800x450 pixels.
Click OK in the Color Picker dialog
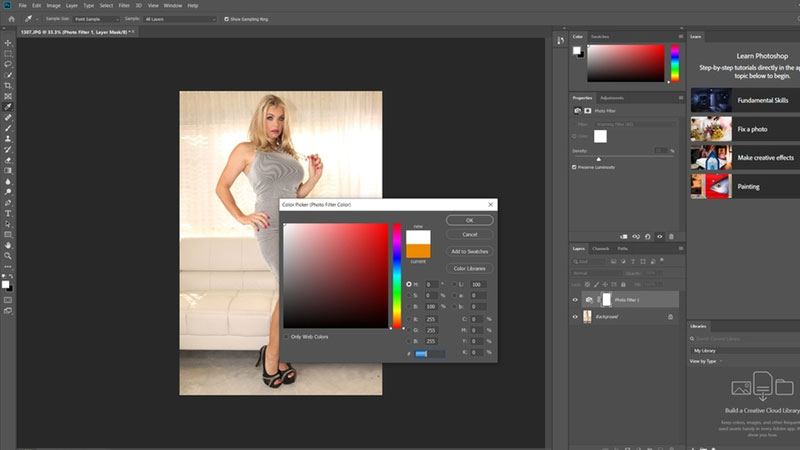click(x=469, y=220)
